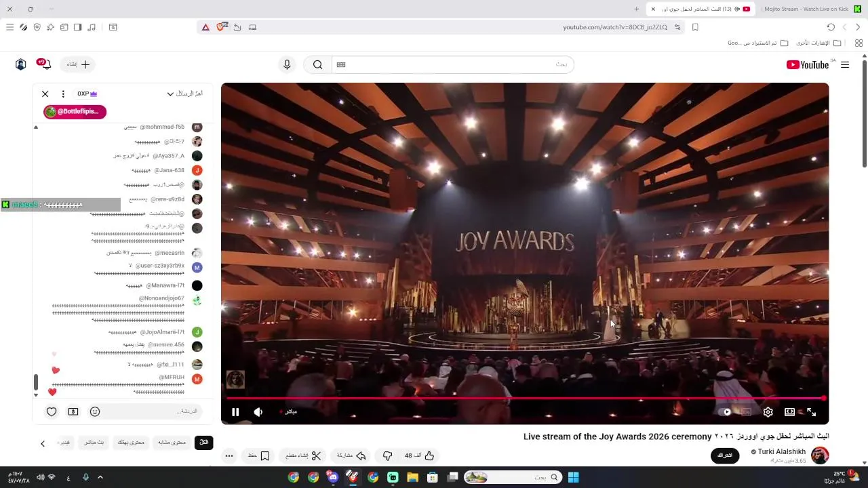Open Turki Alalshikh channel avatar

point(820,455)
